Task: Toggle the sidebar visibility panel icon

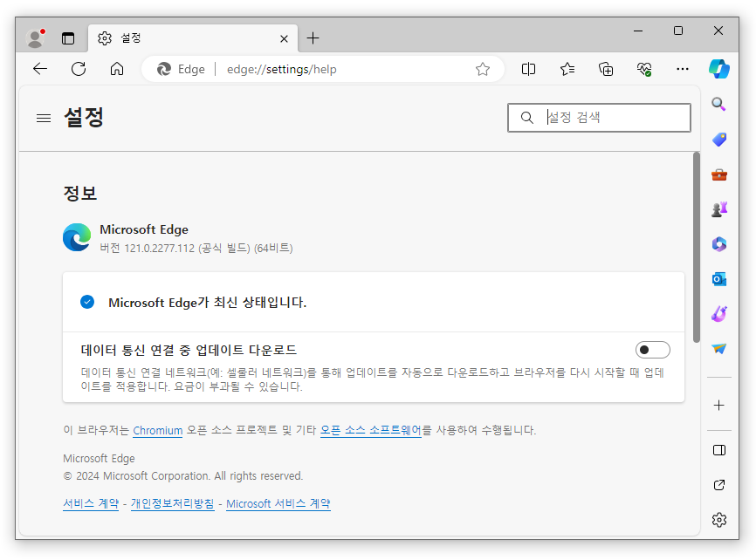Action: tap(718, 450)
